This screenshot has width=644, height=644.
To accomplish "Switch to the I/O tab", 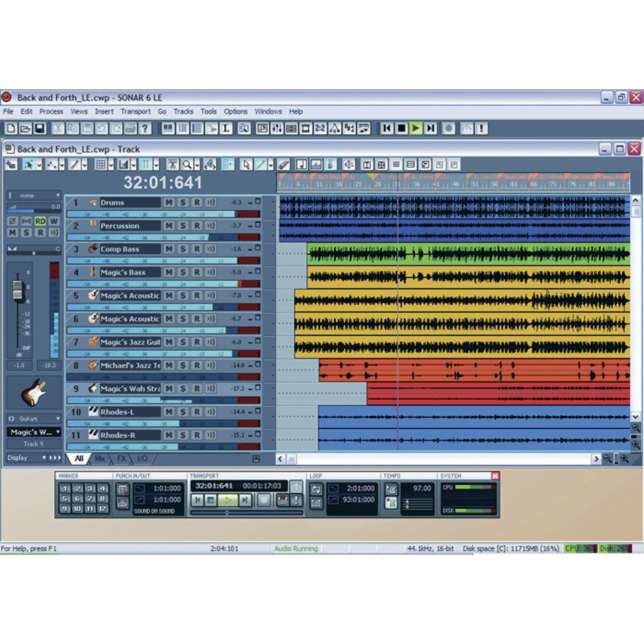I will [142, 459].
